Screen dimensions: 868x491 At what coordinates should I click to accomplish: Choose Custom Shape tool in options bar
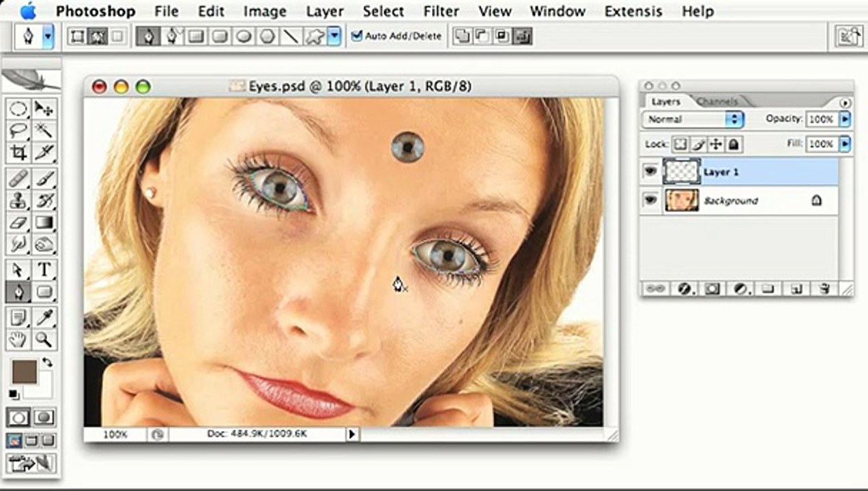[x=314, y=36]
